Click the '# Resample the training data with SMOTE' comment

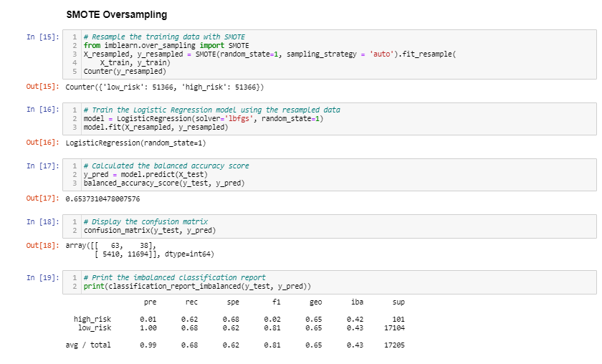pos(164,37)
